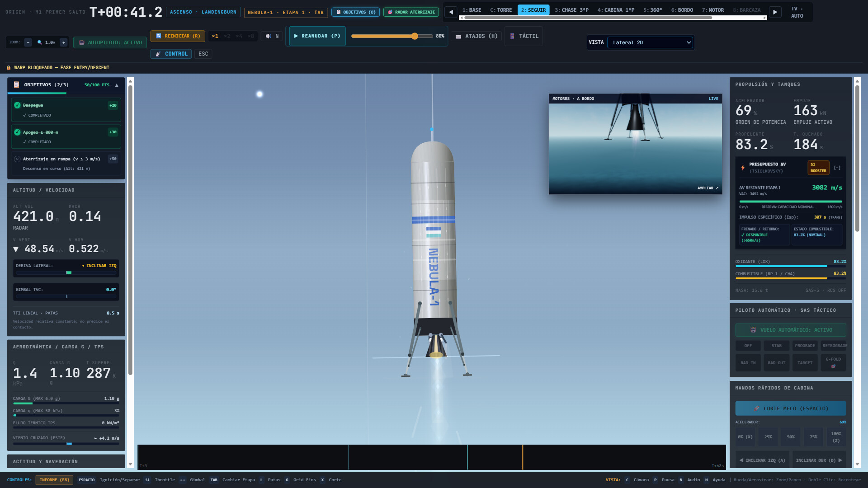
Task: Switch to 7: MOTOR camera tab
Action: (x=712, y=10)
